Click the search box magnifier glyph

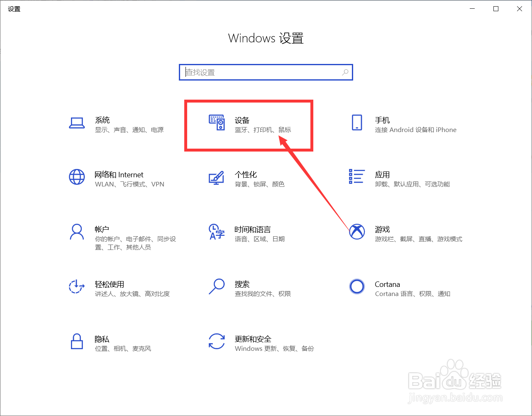(x=345, y=72)
